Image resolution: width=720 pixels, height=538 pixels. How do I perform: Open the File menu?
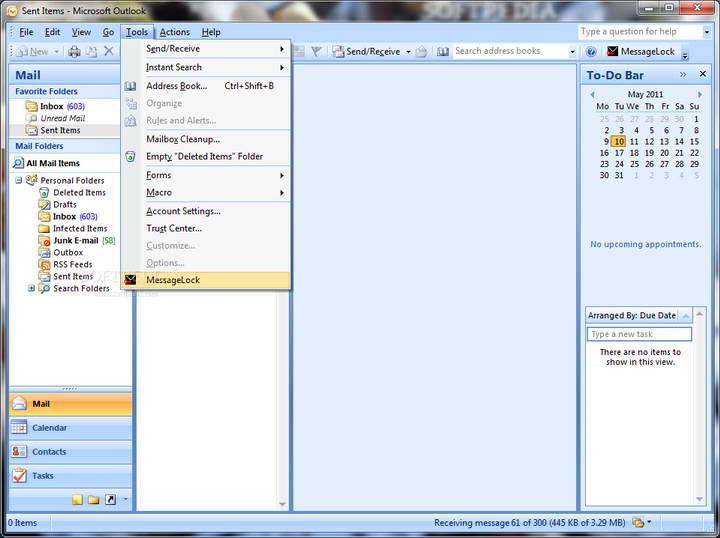pos(26,32)
